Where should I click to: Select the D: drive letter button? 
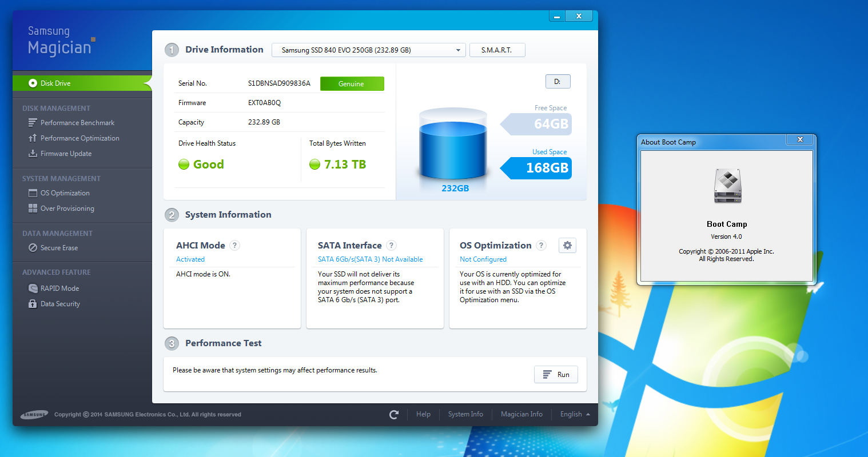[x=558, y=82]
